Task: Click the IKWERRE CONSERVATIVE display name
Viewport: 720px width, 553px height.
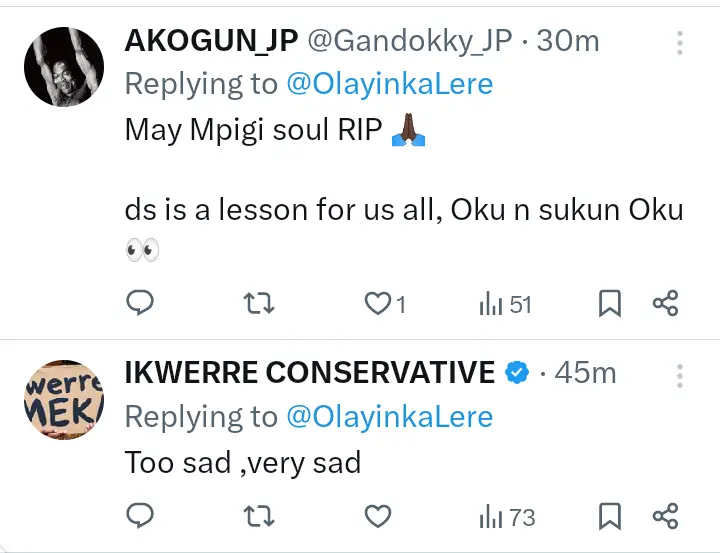Action: click(310, 373)
